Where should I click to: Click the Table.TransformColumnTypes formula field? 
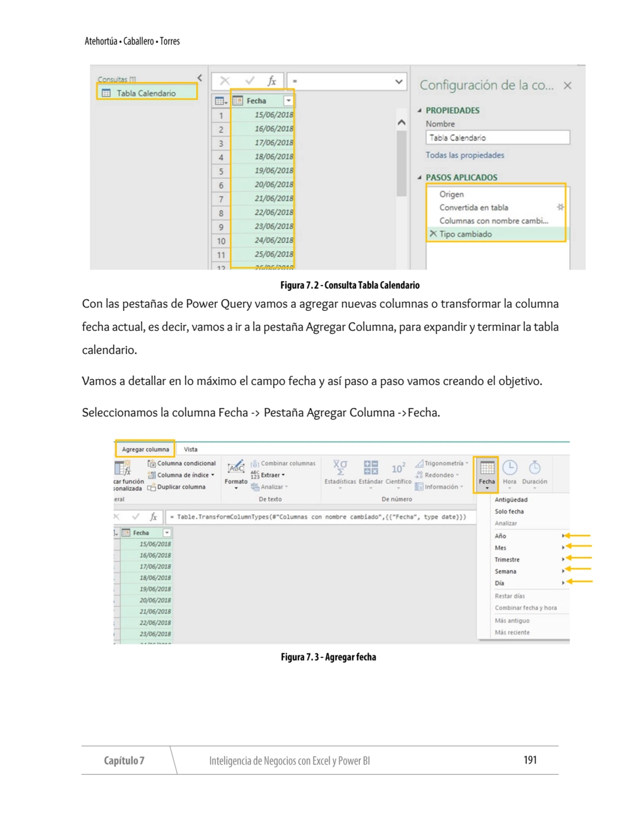click(x=320, y=517)
